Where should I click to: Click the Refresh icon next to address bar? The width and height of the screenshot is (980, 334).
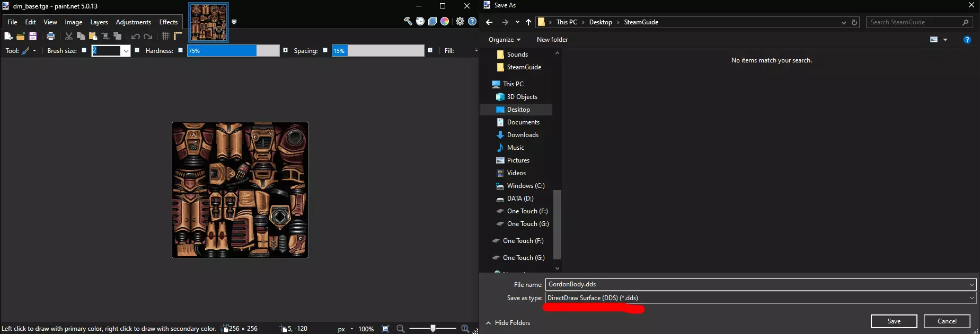tap(854, 22)
